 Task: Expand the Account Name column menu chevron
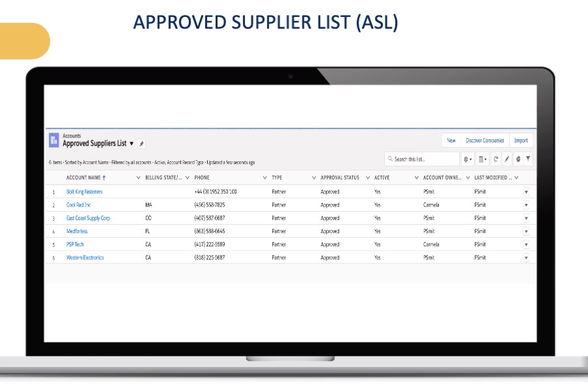(138, 178)
